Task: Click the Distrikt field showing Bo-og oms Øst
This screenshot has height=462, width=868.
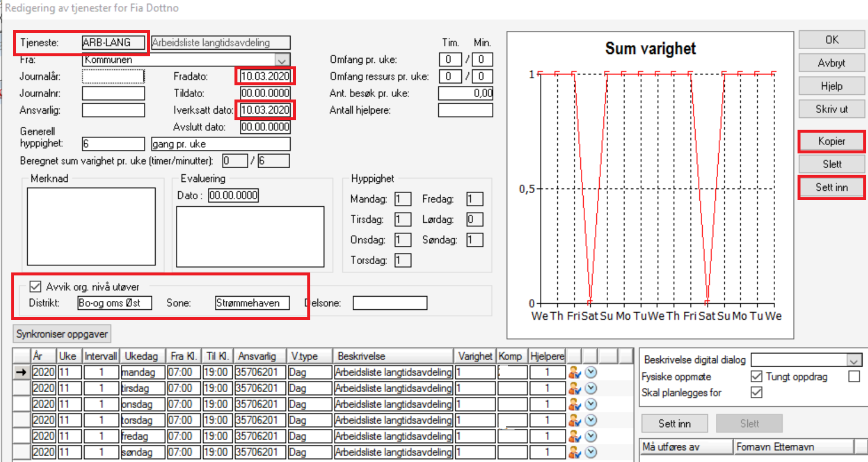Action: (x=115, y=303)
